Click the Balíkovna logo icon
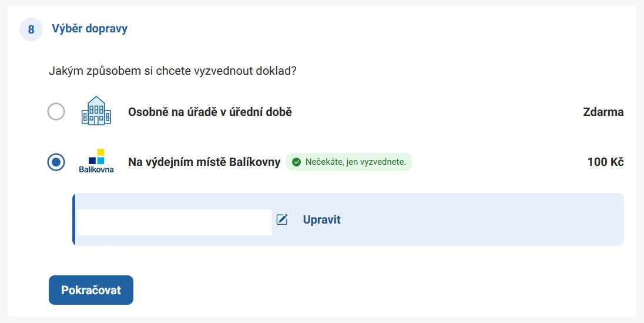Image resolution: width=644 pixels, height=323 pixels. [x=96, y=156]
